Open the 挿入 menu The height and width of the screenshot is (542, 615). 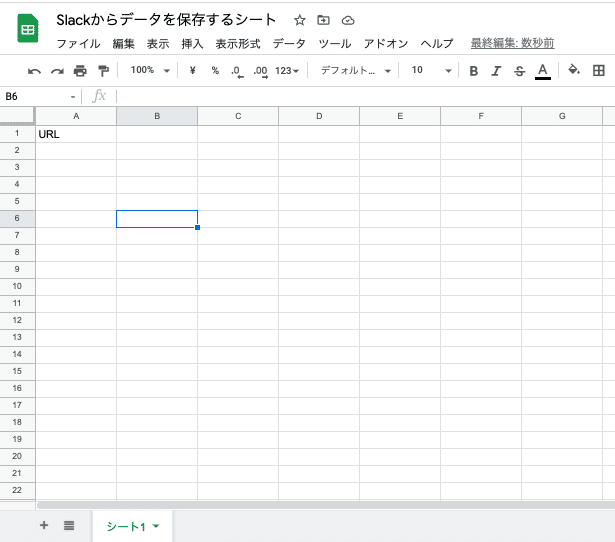tap(192, 44)
